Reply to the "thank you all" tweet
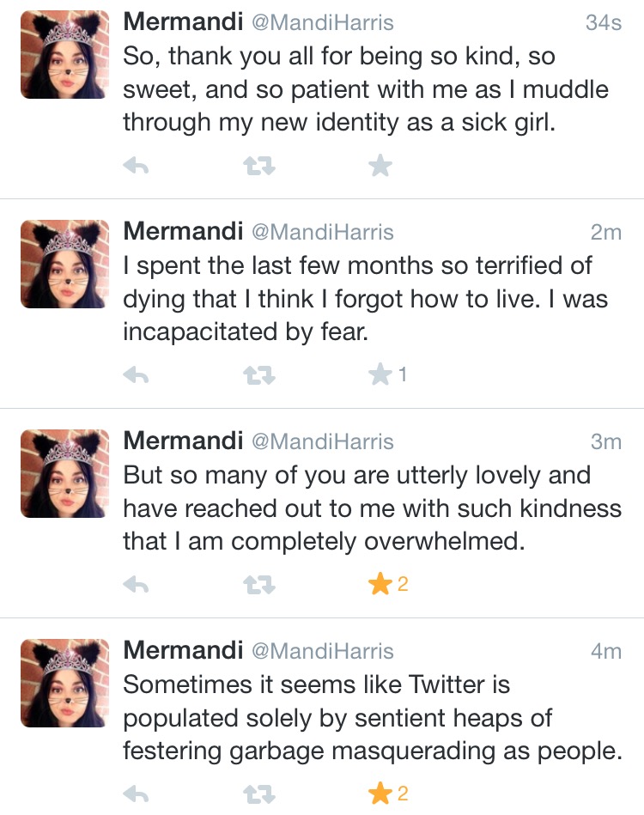This screenshot has width=644, height=815. tap(137, 166)
